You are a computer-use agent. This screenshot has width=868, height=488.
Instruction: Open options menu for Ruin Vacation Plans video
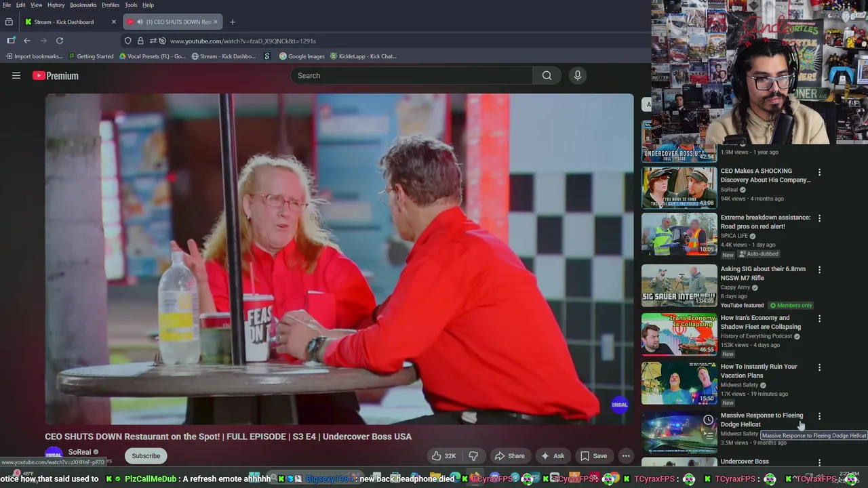(x=819, y=367)
